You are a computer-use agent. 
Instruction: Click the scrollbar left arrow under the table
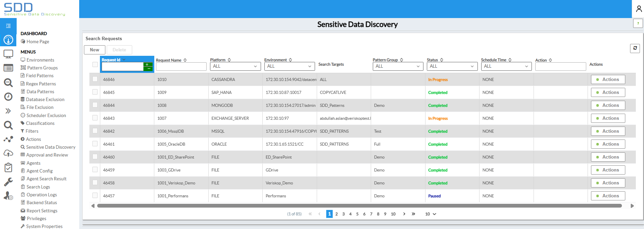point(93,206)
